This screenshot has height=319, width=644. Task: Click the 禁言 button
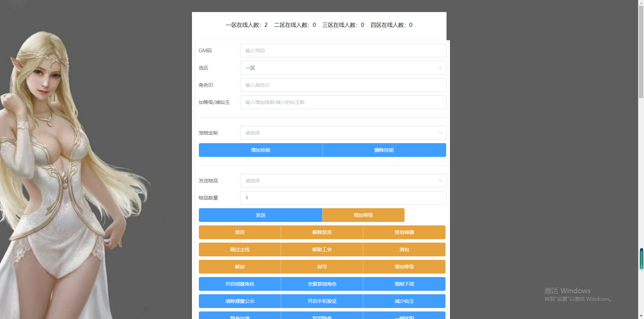pyautogui.click(x=240, y=232)
